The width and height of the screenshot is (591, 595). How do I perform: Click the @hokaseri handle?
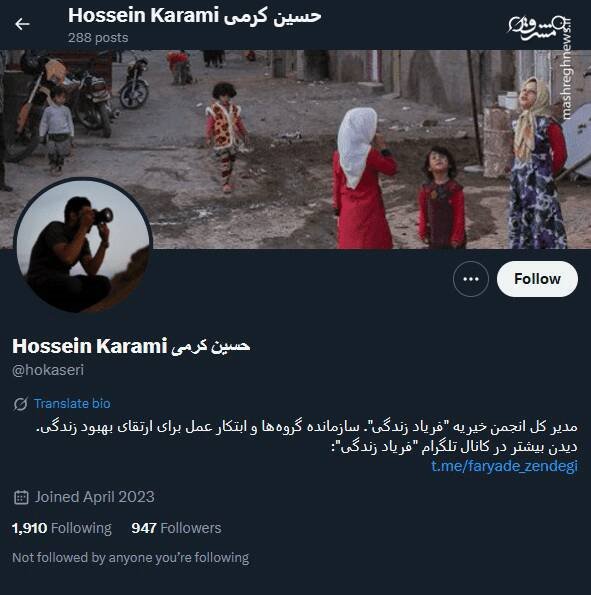coord(48,370)
